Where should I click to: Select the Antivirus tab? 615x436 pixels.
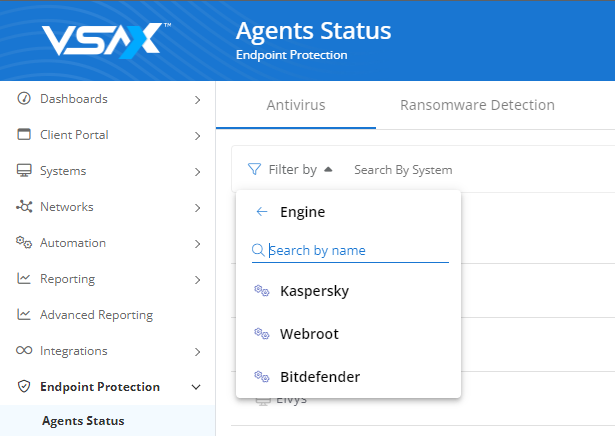296,105
